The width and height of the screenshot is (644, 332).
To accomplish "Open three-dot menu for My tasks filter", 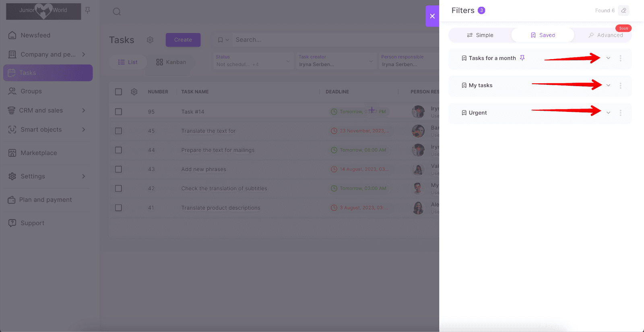I will coord(620,86).
